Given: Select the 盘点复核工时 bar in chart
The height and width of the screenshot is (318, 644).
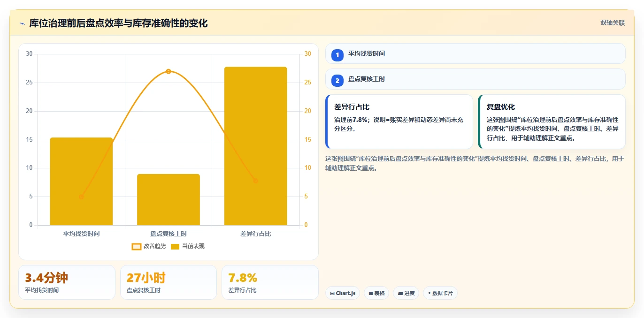Looking at the screenshot, I should coord(169,200).
